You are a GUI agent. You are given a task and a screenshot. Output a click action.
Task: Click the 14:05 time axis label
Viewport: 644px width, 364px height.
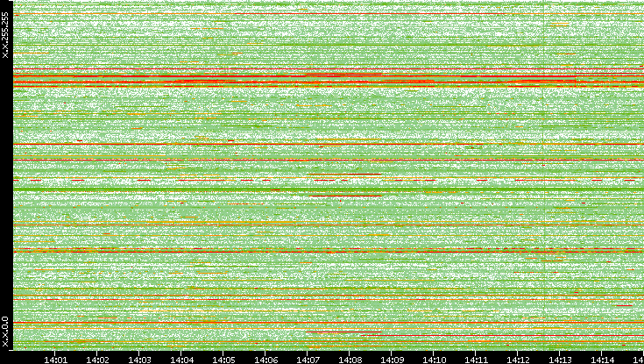click(x=223, y=360)
